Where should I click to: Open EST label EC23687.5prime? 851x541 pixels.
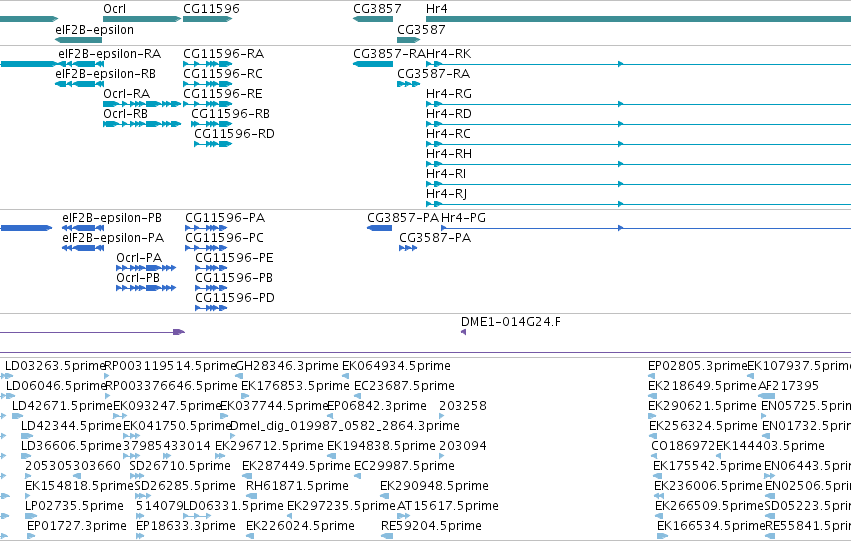tap(404, 386)
